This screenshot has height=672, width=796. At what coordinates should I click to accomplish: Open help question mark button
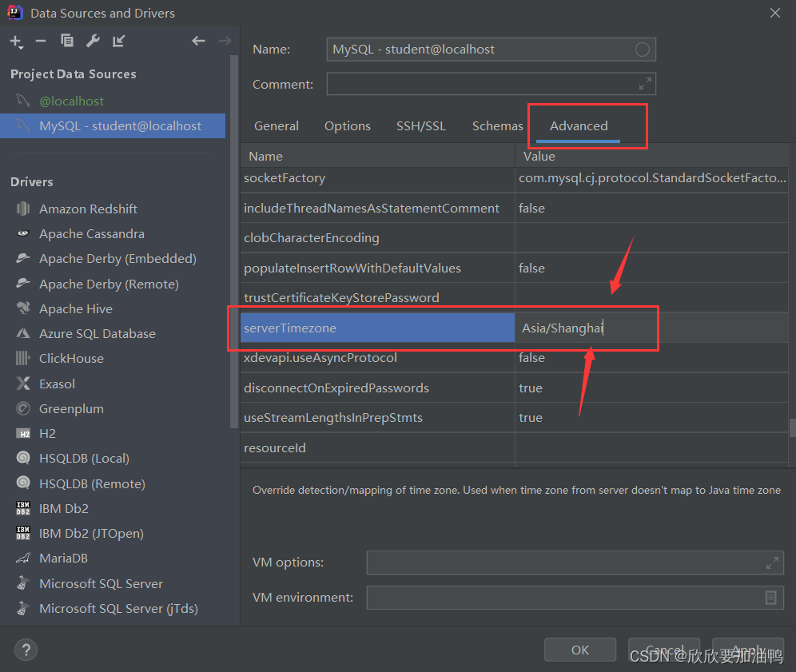tap(26, 650)
